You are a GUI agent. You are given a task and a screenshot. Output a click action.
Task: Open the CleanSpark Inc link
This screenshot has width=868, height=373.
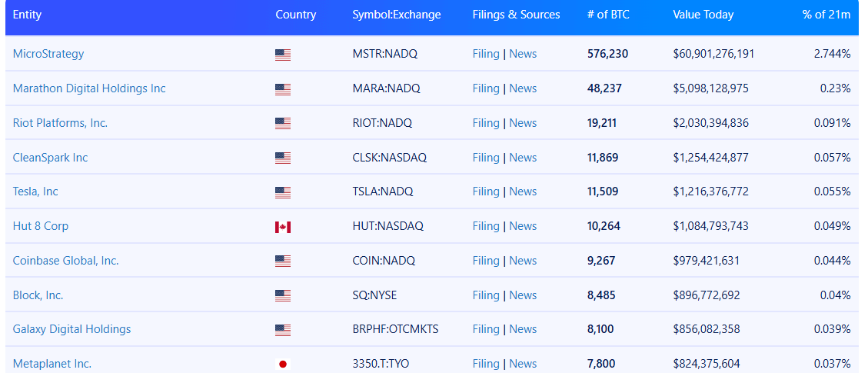click(51, 157)
